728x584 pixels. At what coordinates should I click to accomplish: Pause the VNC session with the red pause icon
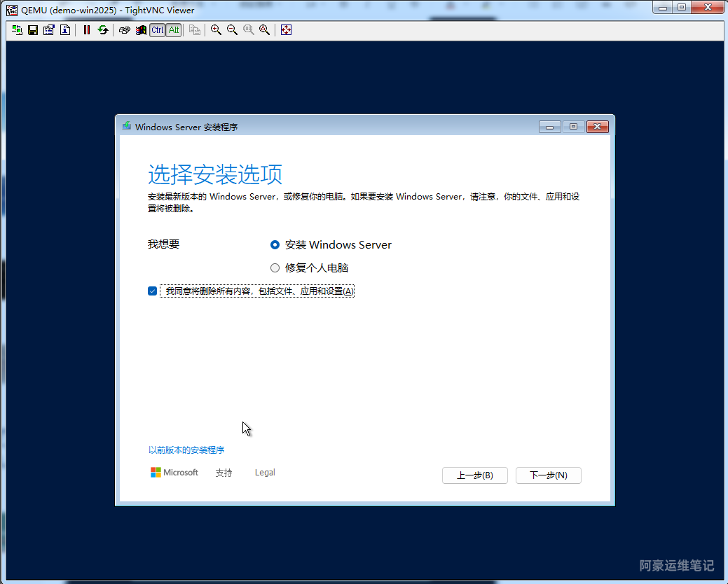coord(87,30)
